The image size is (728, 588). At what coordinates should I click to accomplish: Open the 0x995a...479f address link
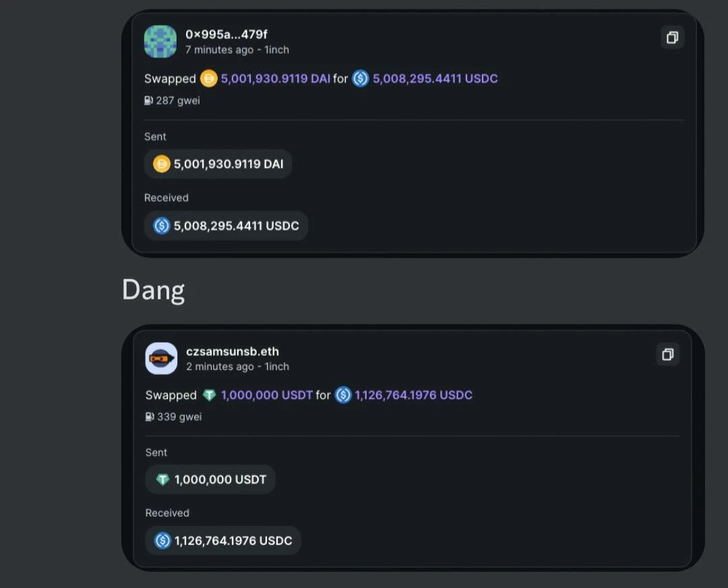[x=226, y=34]
